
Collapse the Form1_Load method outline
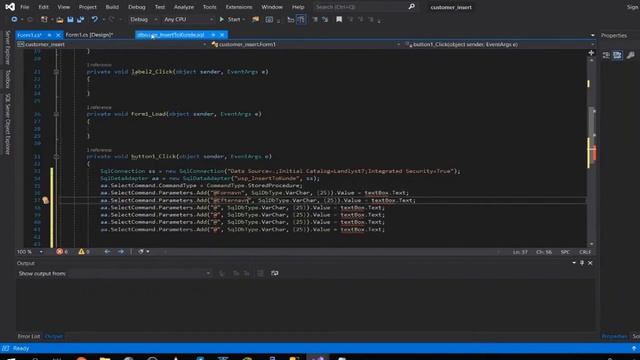pos(56,114)
